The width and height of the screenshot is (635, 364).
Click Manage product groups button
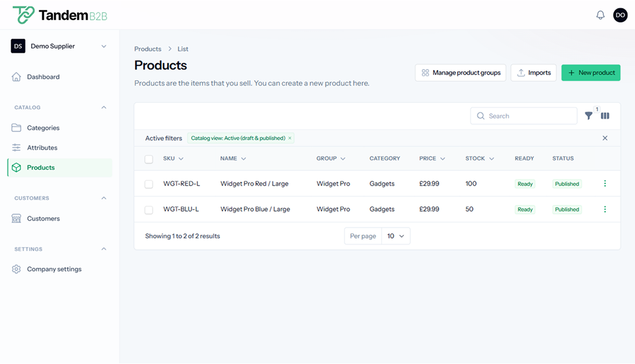pos(460,73)
